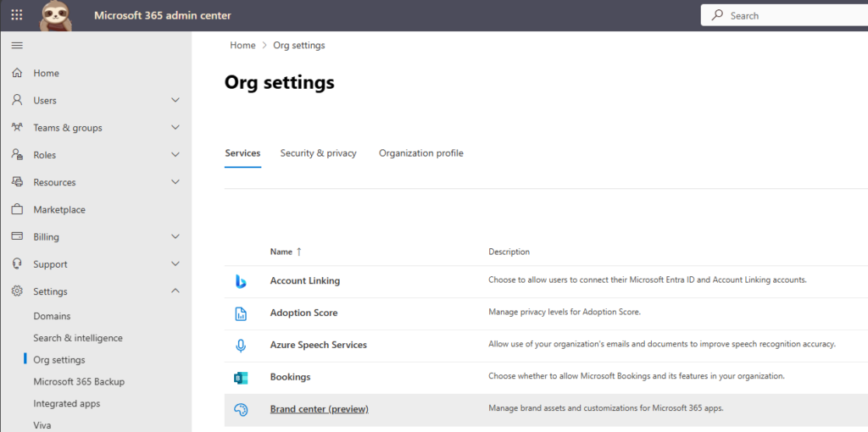This screenshot has width=868, height=432.
Task: Open the Organization profile tab
Action: pos(421,153)
